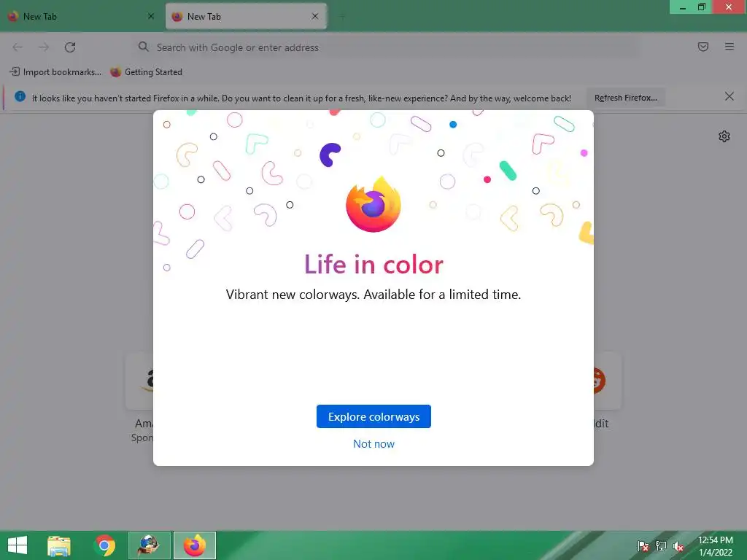Open the Firefox hamburger application menu

[729, 47]
